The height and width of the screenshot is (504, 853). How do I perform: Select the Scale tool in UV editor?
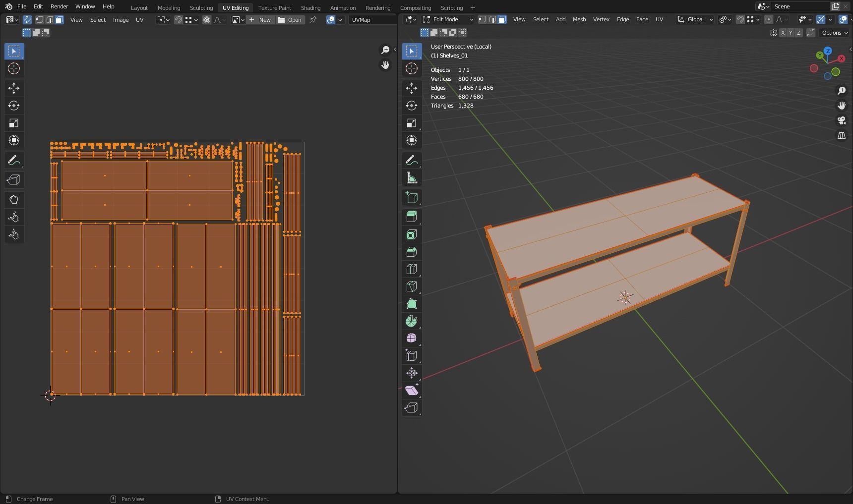click(14, 123)
